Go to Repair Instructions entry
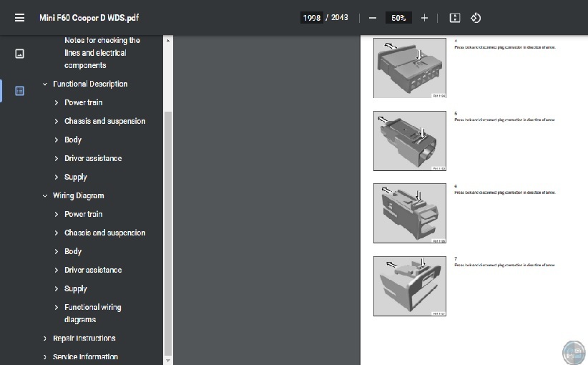Viewport: 588px width, 365px height. (84, 339)
